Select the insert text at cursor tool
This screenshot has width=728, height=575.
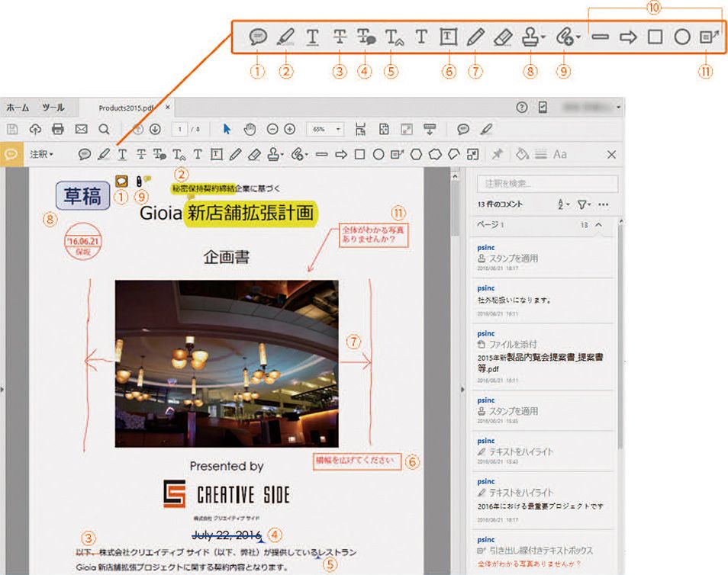coord(179,154)
